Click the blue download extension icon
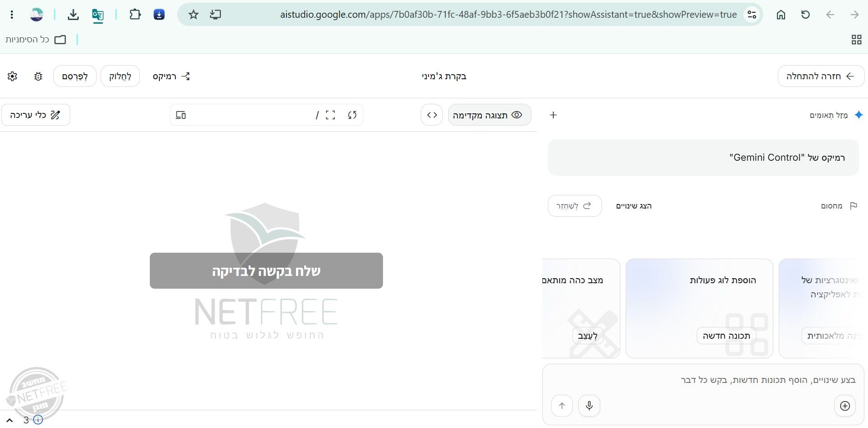Screen dimensions: 868x428 159,15
